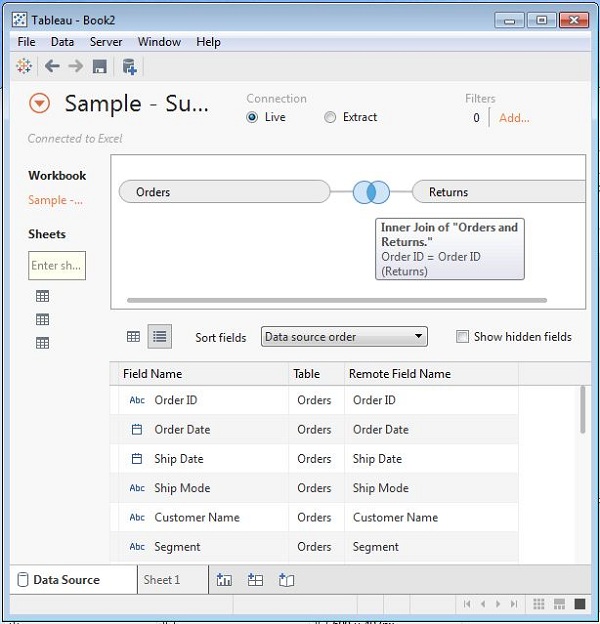The width and height of the screenshot is (600, 624).
Task: Click remote field name Segment cell
Action: pyautogui.click(x=431, y=547)
